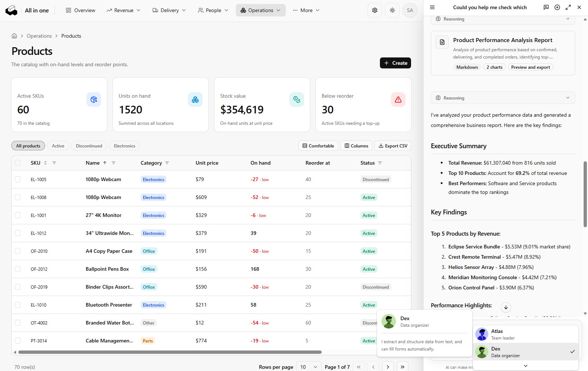Open the SA user avatar menu
The height and width of the screenshot is (371, 588).
(x=410, y=10)
